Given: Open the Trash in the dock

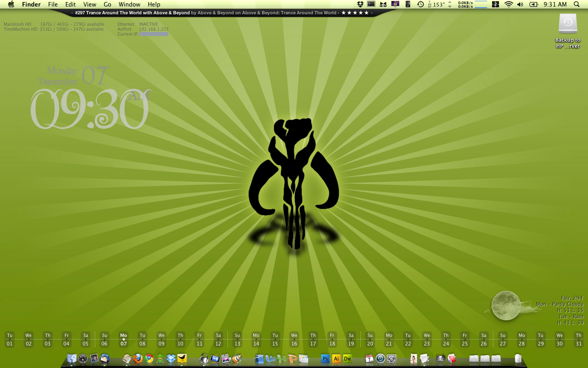Looking at the screenshot, I should (x=518, y=359).
